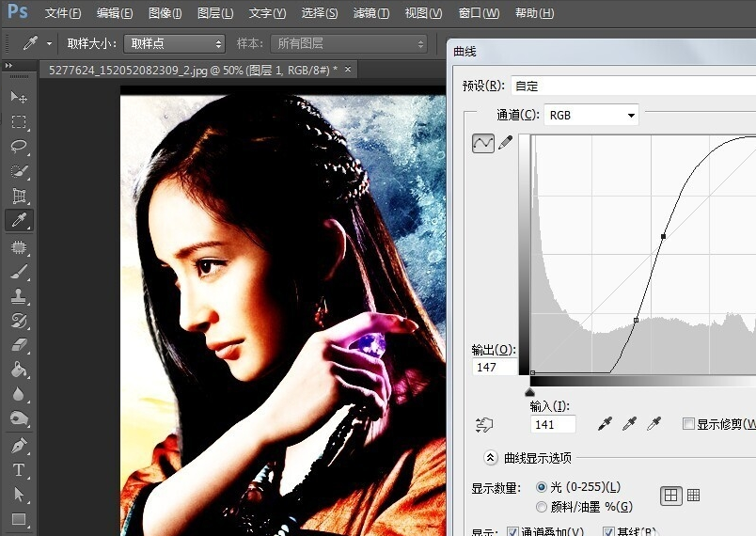Toggle the 通道叠加 checkbox
The height and width of the screenshot is (536, 756).
point(512,531)
